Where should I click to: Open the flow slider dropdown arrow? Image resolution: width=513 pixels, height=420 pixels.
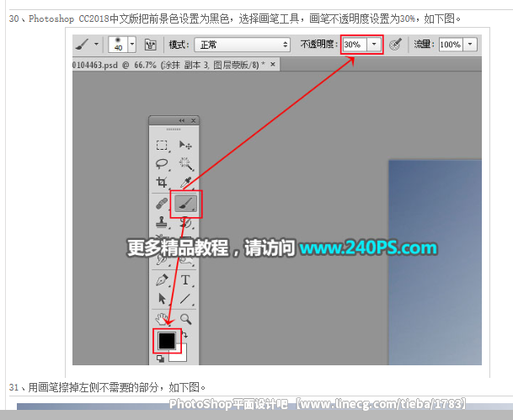pyautogui.click(x=470, y=45)
